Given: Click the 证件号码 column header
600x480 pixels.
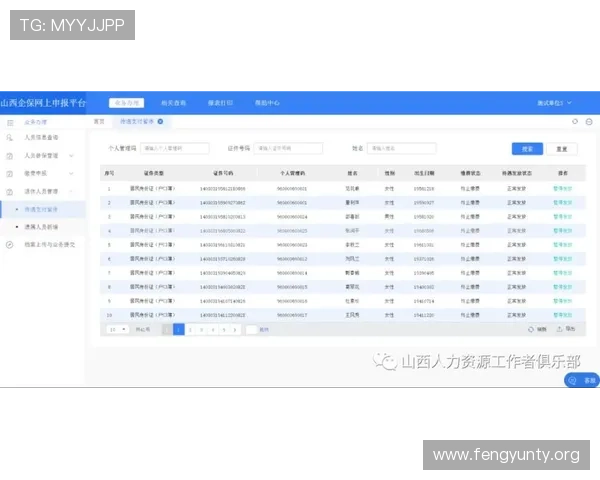Looking at the screenshot, I should [x=223, y=173].
